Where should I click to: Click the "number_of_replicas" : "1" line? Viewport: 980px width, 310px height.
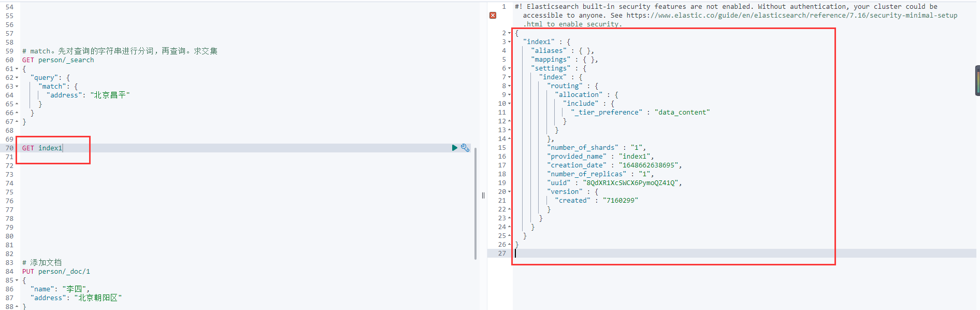(x=601, y=174)
